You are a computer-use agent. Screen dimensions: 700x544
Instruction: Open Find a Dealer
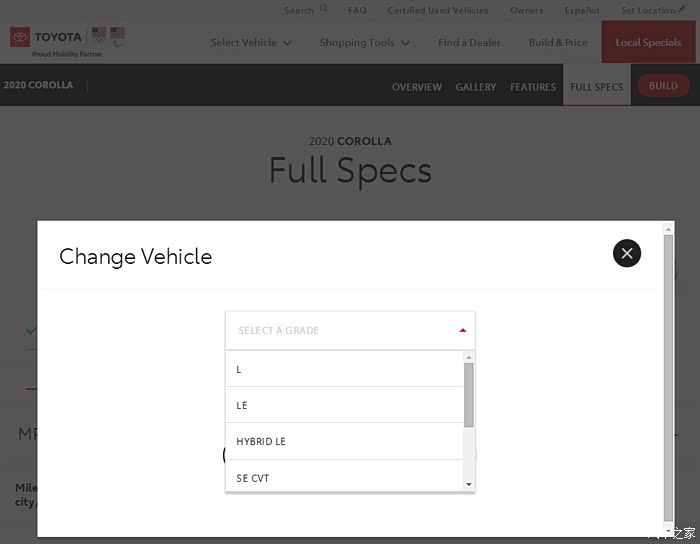[469, 43]
